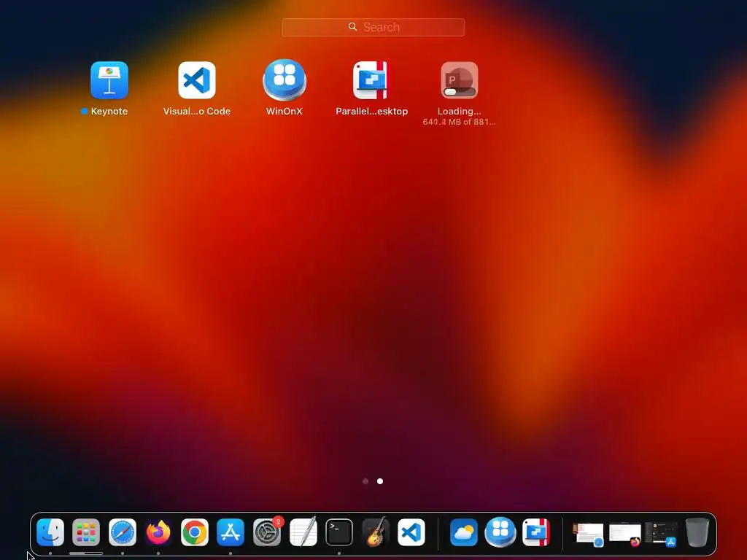Viewport: 747px width, 560px height.
Task: Restore the minimized Firefox window thumbnail
Action: tap(625, 534)
